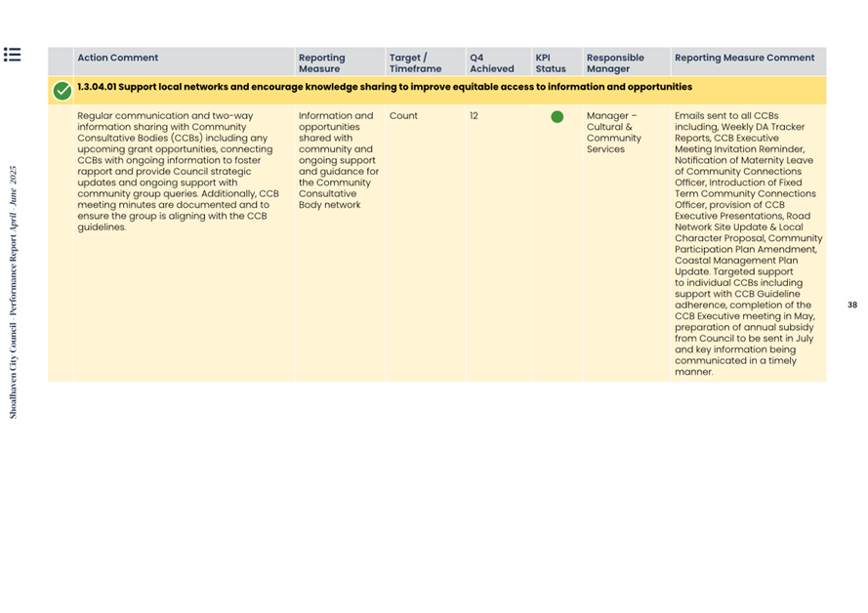Select the 1.3.04.01 Support local networks heading
This screenshot has width=868, height=613.
point(385,88)
